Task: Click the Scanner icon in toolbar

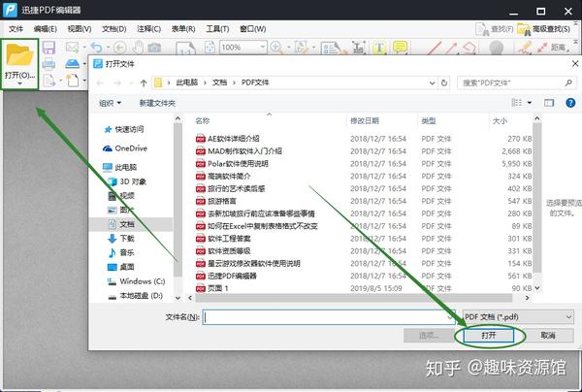Action: tap(73, 64)
